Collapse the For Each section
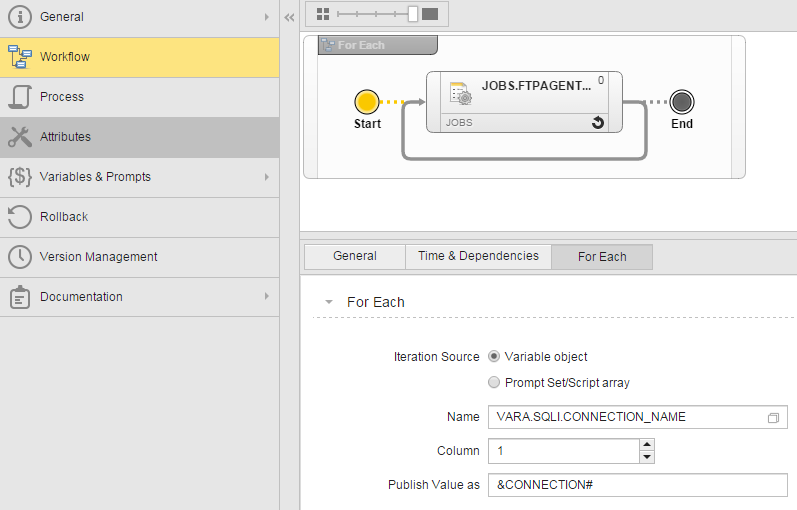This screenshot has height=510, width=797. (328, 302)
